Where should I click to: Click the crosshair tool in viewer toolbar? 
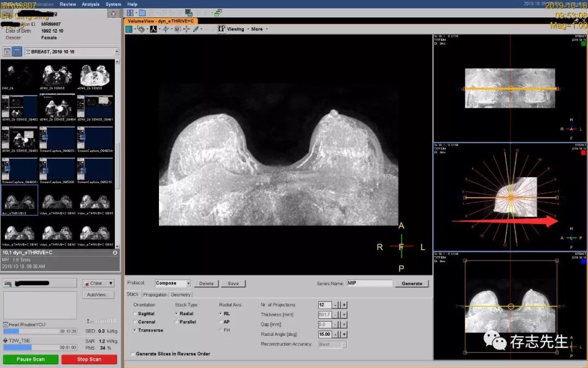pos(187,29)
